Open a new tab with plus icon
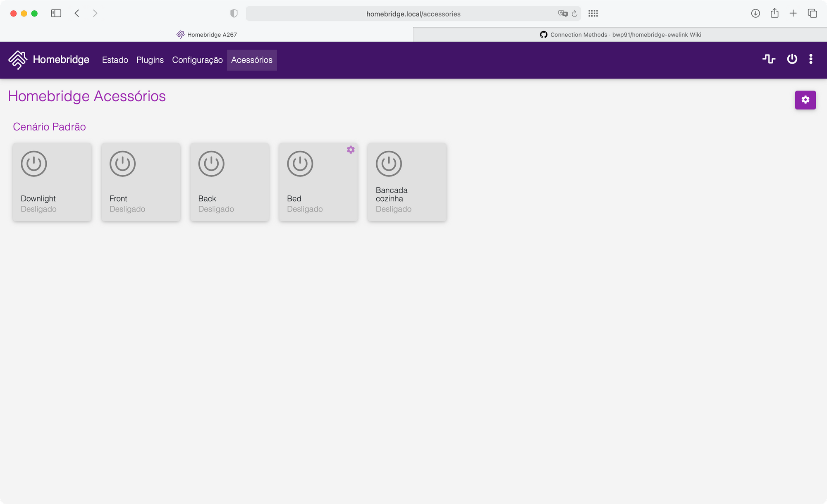The image size is (827, 504). pyautogui.click(x=793, y=13)
